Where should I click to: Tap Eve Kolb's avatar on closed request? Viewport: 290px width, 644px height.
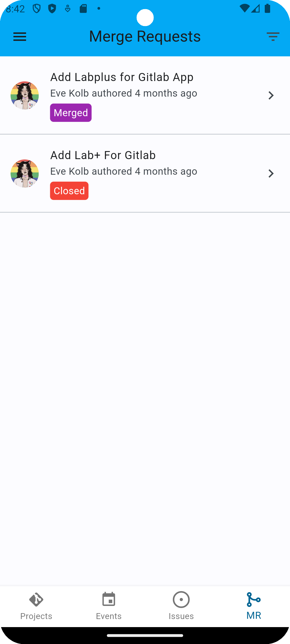[x=25, y=173]
